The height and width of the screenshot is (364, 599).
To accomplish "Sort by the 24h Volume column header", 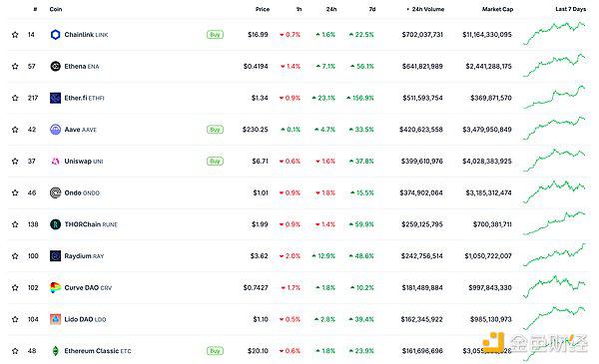I will [425, 9].
